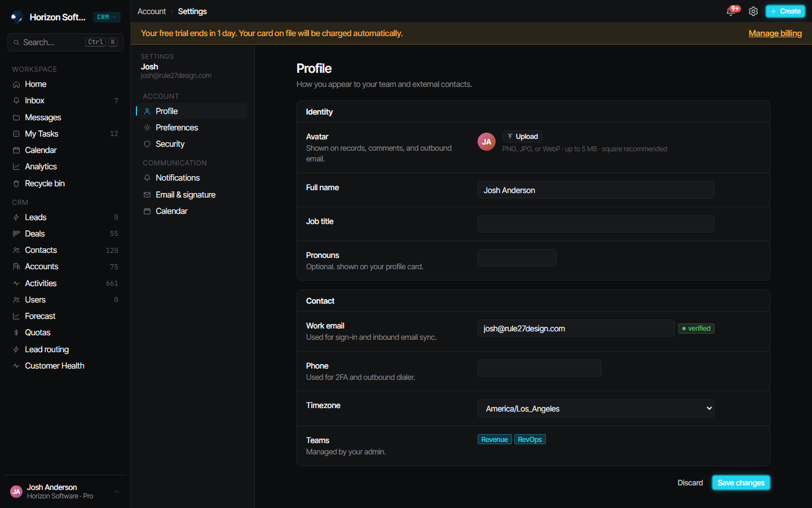Click the Contacts people icon

16,250
